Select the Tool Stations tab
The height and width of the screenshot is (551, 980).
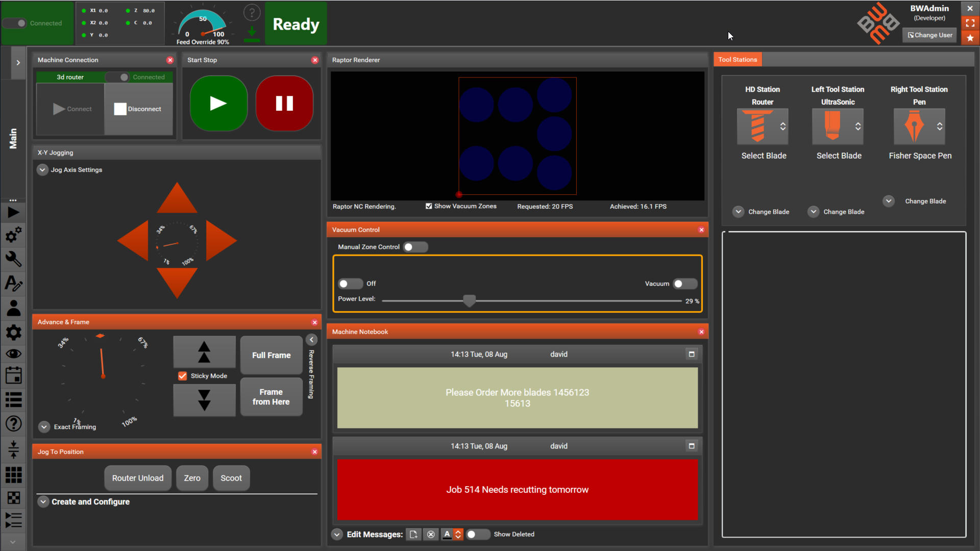coord(738,60)
